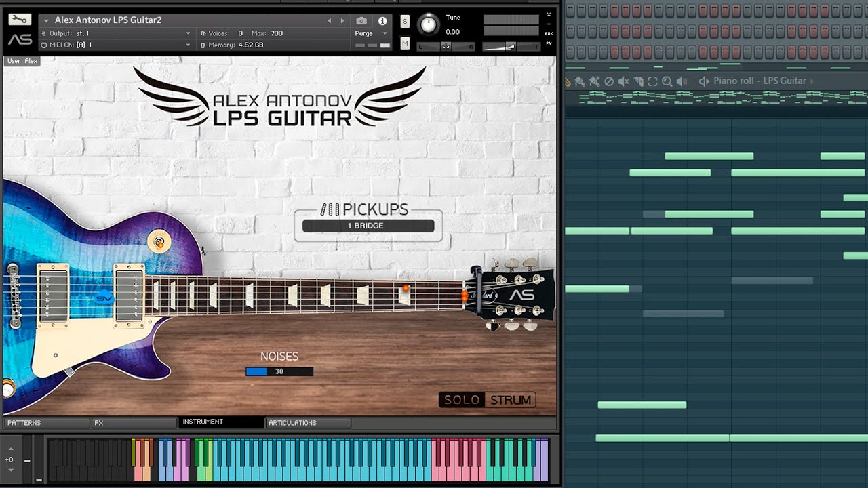
Task: Click the Piano roll note overview minimap
Action: point(716,98)
